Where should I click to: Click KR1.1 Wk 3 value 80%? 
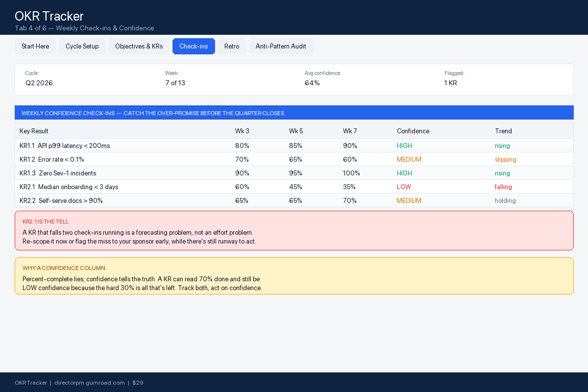click(242, 146)
